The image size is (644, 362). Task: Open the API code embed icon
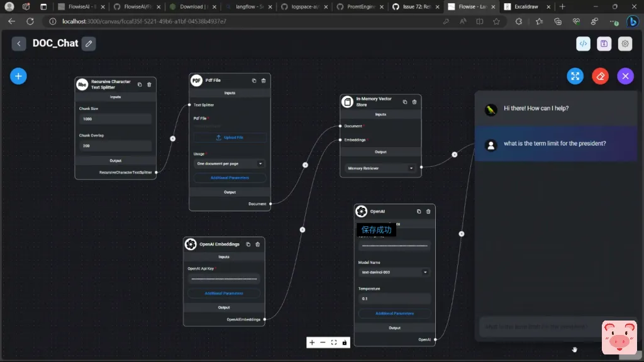click(583, 43)
